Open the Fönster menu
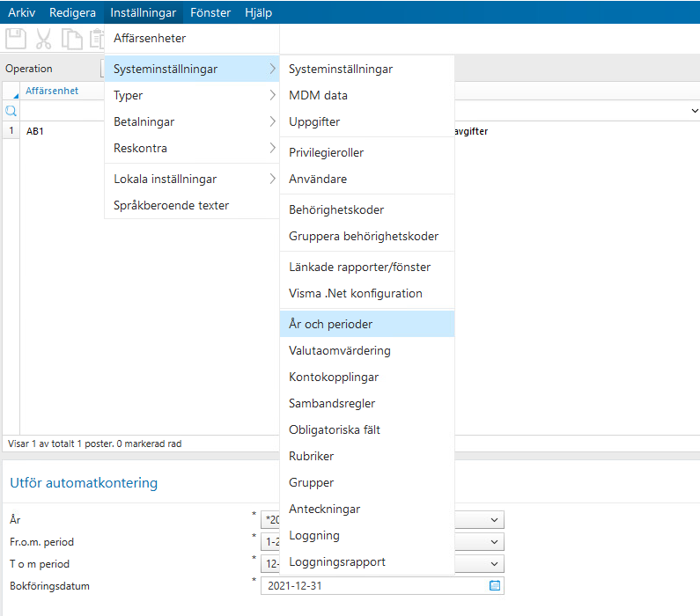 [210, 12]
